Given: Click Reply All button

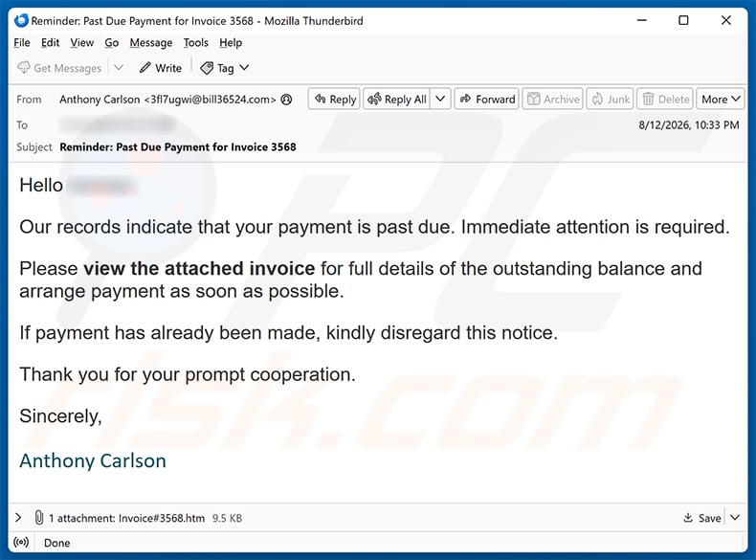Looking at the screenshot, I should pyautogui.click(x=397, y=99).
